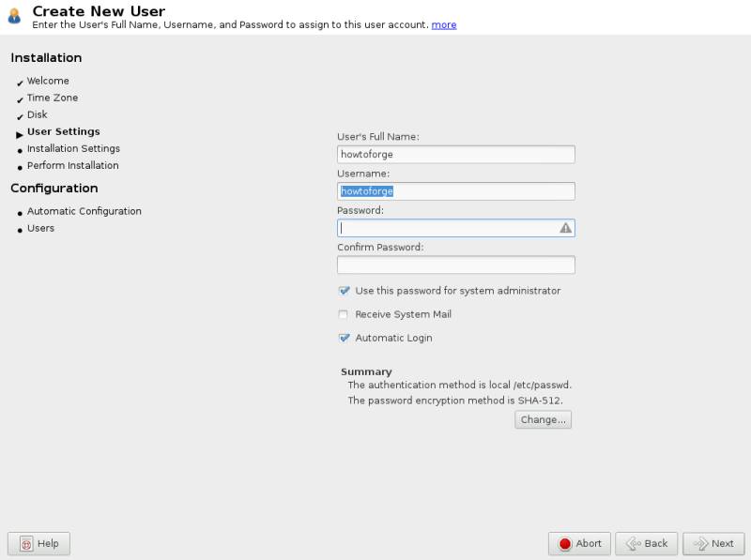Click the warning triangle in Password field

tap(566, 228)
